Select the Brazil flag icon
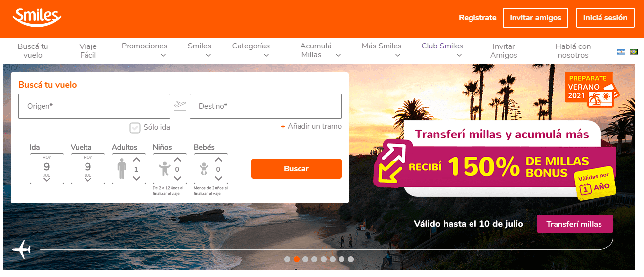644x277 pixels. point(634,51)
